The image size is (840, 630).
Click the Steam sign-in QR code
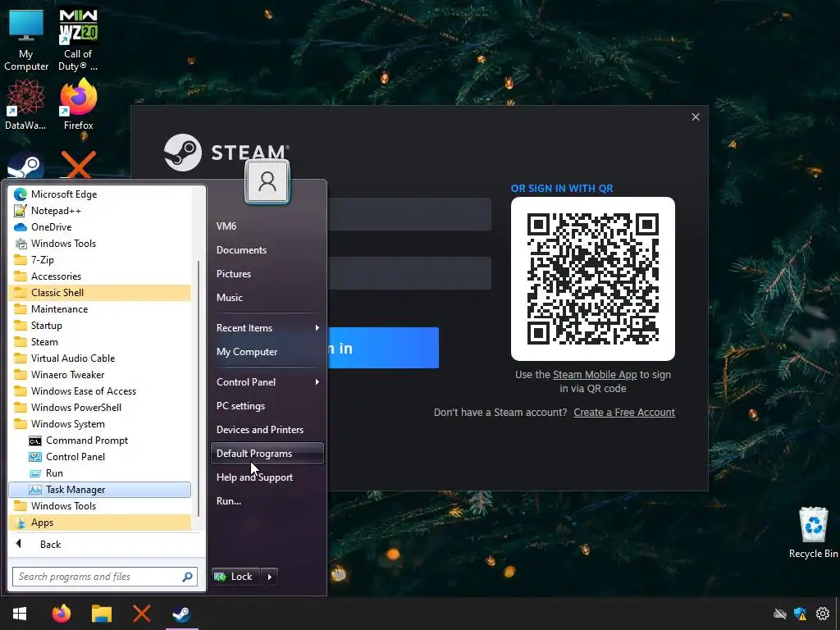tap(592, 279)
